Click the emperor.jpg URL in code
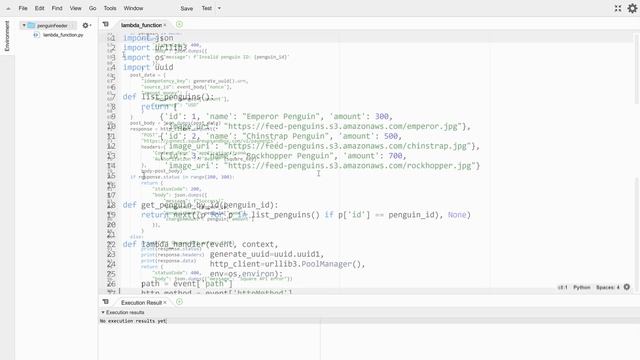This screenshot has height=360, width=640. coord(342,126)
